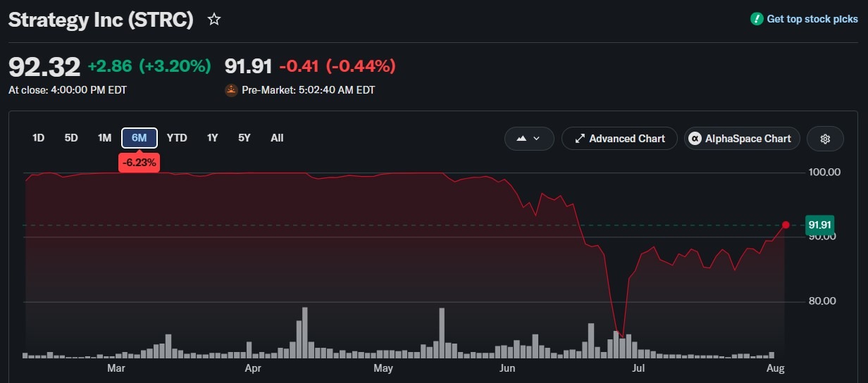Viewport: 868px width, 383px height.
Task: Select the 1M range
Action: pos(104,138)
